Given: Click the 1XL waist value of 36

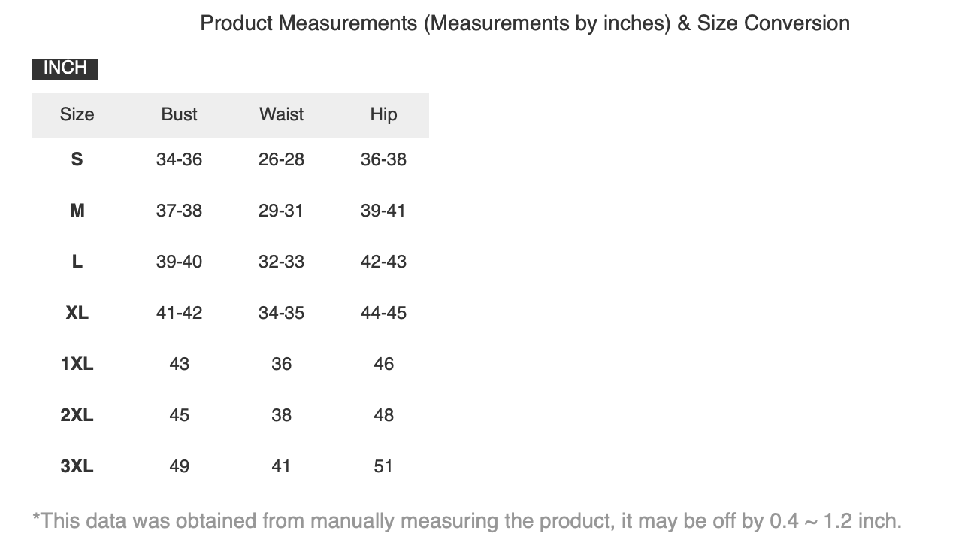Looking at the screenshot, I should coord(281,364).
